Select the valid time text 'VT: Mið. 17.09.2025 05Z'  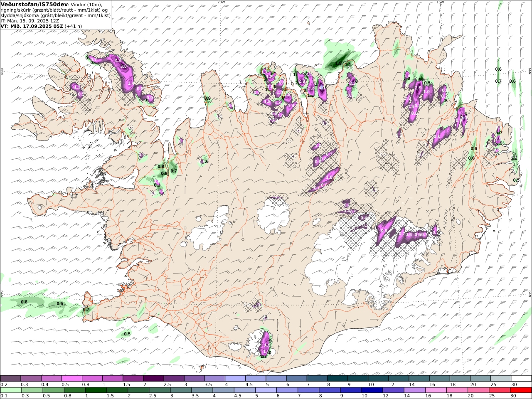point(32,26)
